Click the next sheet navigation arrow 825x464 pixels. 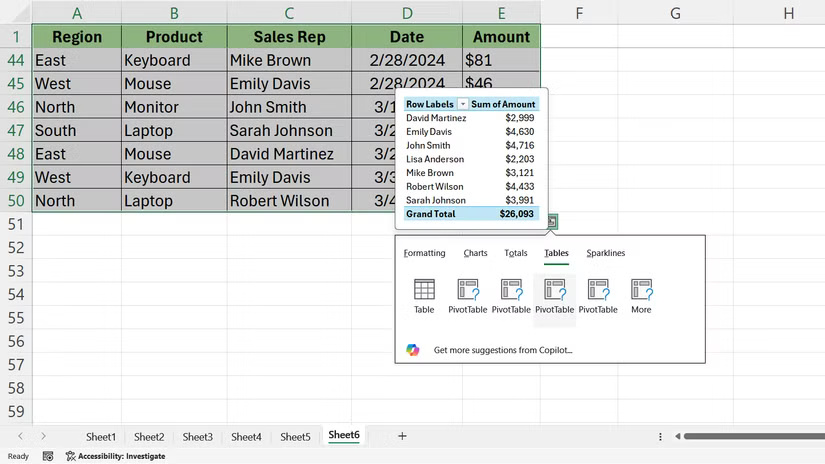click(43, 436)
